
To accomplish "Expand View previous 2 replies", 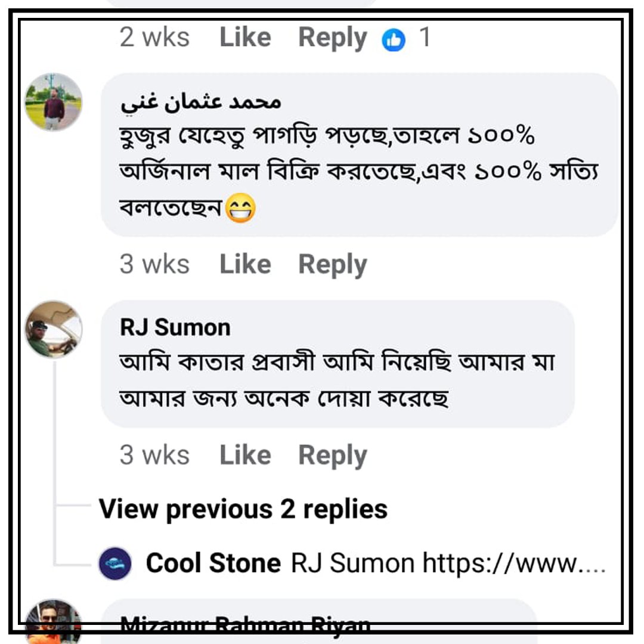I will tap(243, 509).
